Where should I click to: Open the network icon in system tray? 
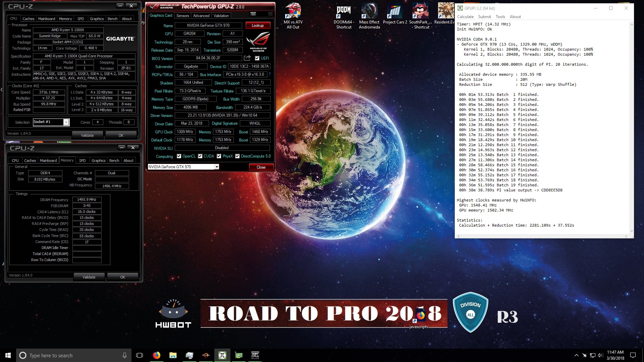(592, 355)
